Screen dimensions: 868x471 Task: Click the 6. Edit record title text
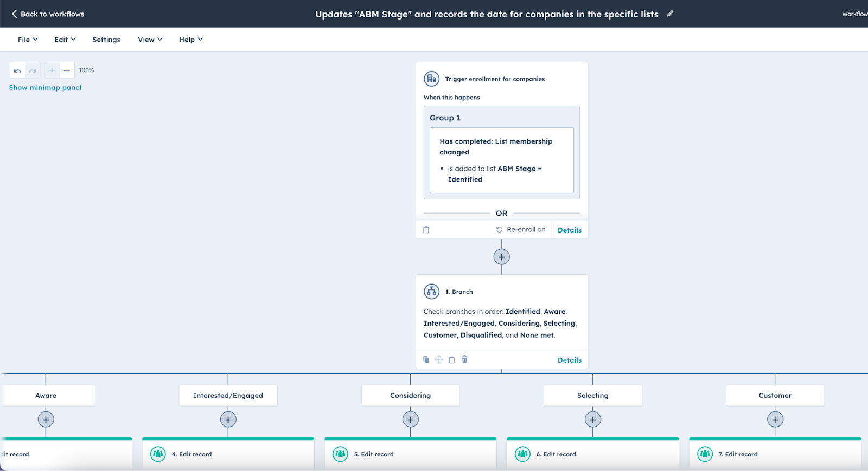tap(556, 455)
